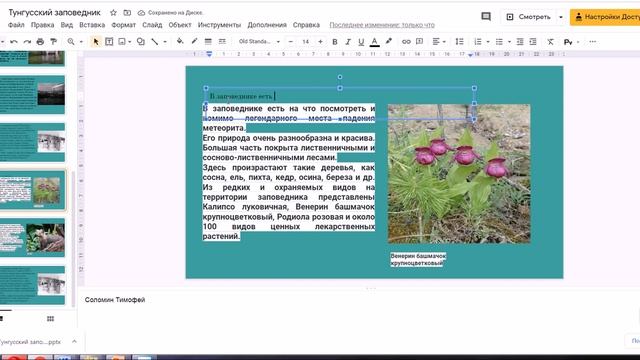Toggle underline formatting
The image size is (640, 360).
[361, 42]
